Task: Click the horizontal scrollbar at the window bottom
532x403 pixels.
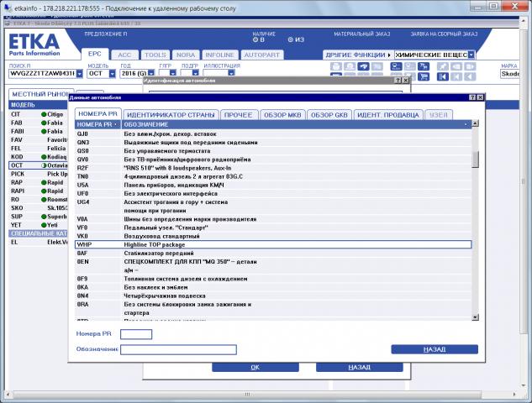Action: [x=248, y=395]
